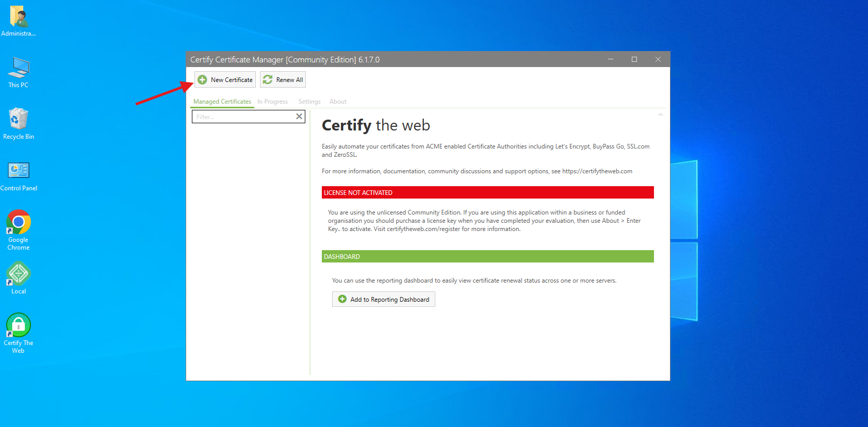Screen dimensions: 868x427
Task: Select Google Chrome desktop shortcut
Action: 19,230
